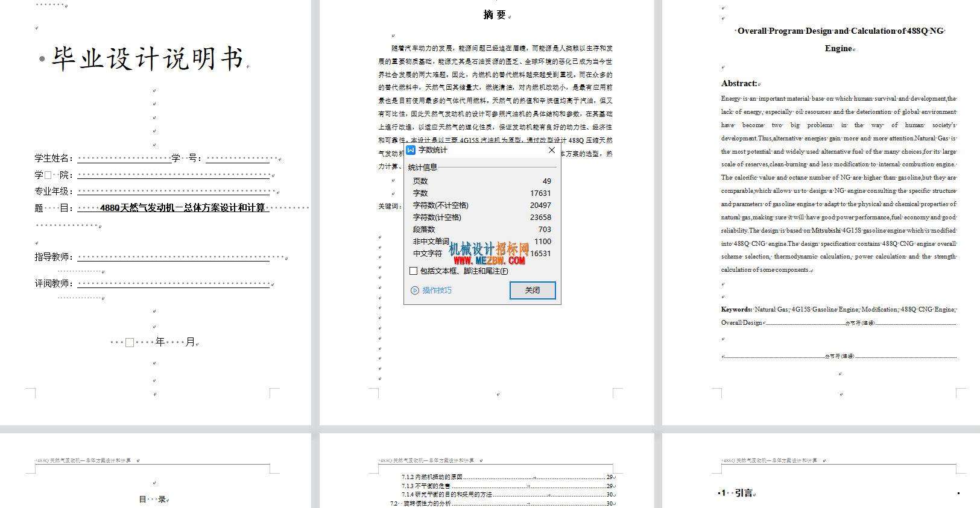Click TOC entry 7.1.4 研究平衡的目的
This screenshot has height=508, width=980.
(x=508, y=494)
